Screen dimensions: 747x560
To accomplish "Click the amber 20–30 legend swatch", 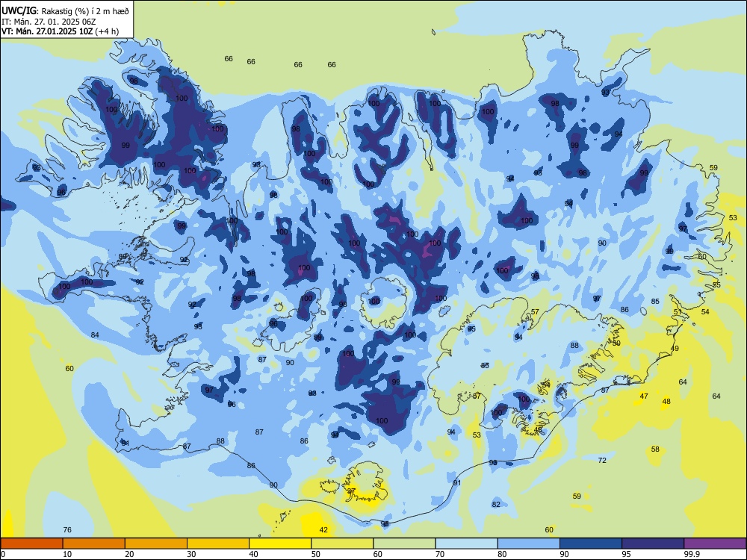I will (156, 544).
